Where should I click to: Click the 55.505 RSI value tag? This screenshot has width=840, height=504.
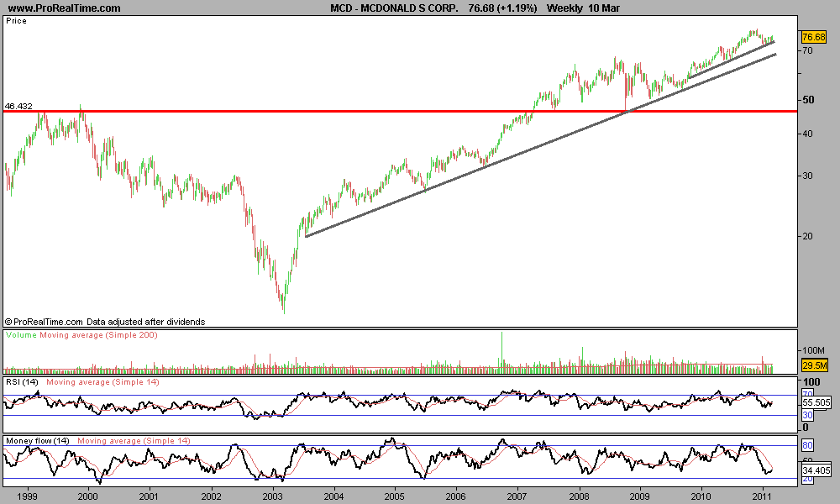click(816, 402)
